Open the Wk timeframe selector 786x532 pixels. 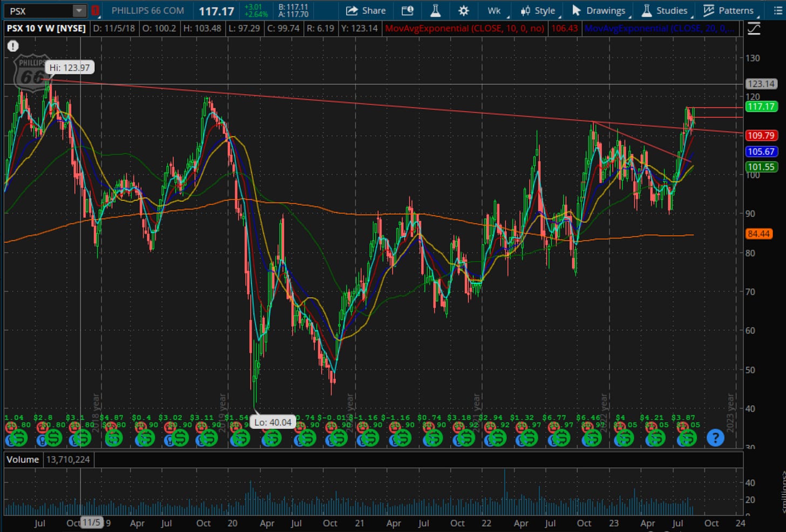(x=494, y=11)
